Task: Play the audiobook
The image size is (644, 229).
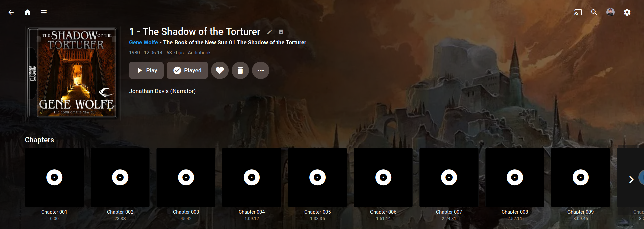Action: pyautogui.click(x=146, y=70)
